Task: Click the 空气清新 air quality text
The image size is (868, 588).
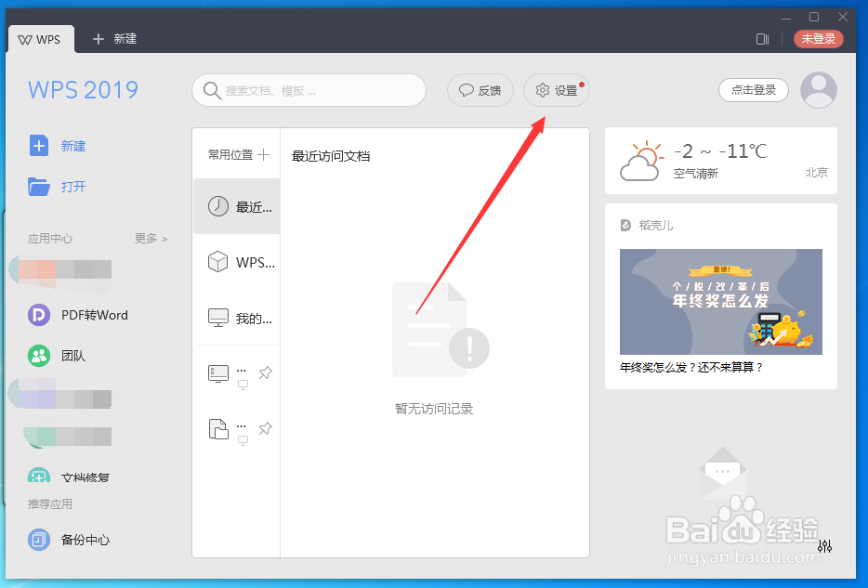Action: coord(696,174)
